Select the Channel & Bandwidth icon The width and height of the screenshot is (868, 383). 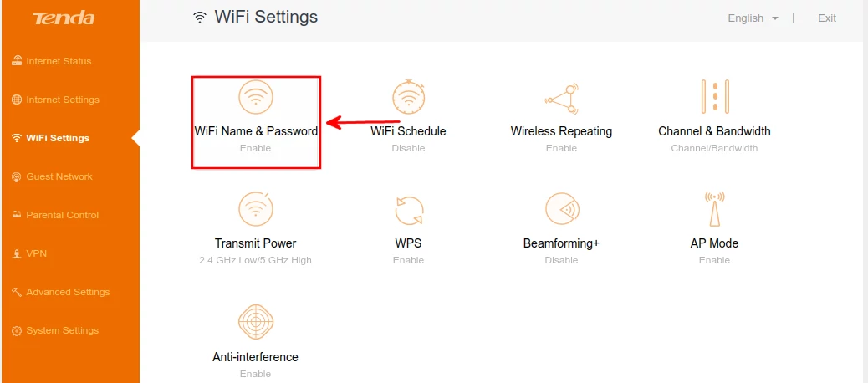[x=715, y=97]
